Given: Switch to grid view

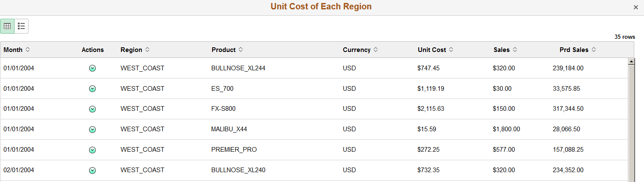Looking at the screenshot, I should tap(7, 26).
